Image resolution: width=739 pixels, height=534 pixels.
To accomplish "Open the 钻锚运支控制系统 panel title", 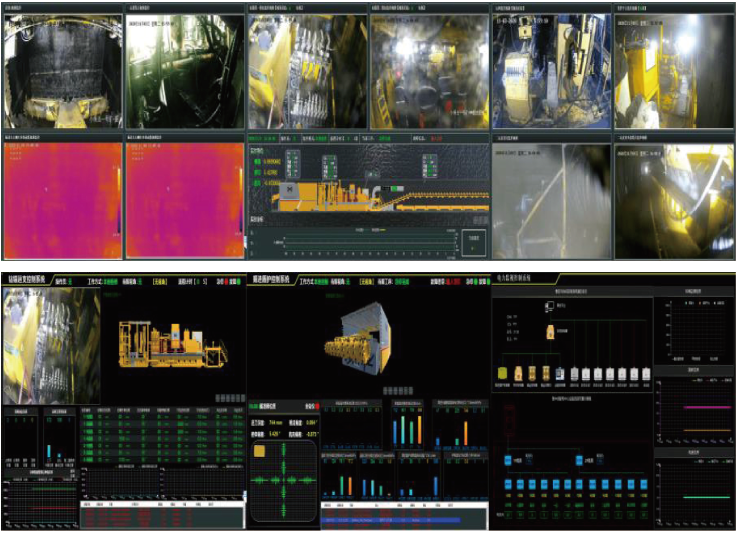I will [28, 280].
